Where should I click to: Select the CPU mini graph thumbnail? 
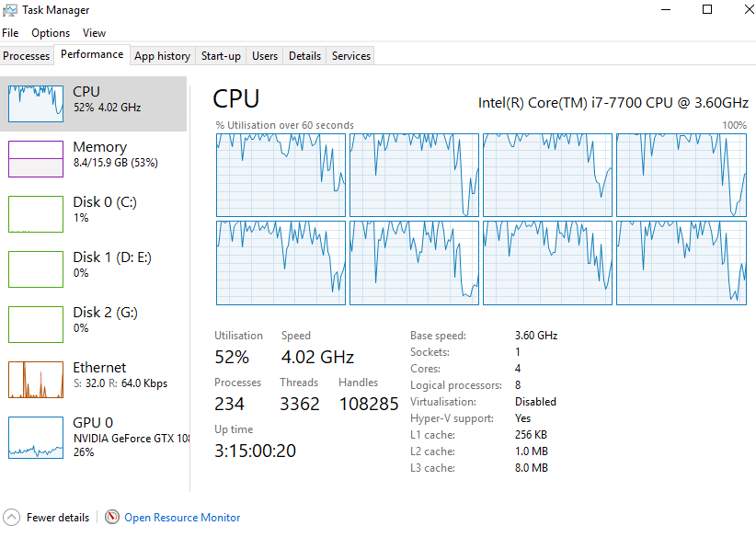coord(36,103)
